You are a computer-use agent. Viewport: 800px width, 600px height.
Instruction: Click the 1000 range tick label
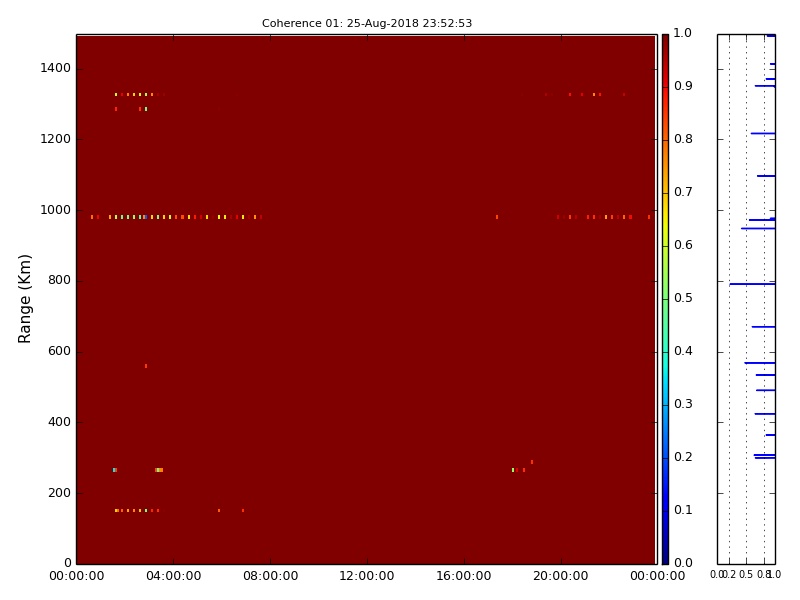point(56,210)
